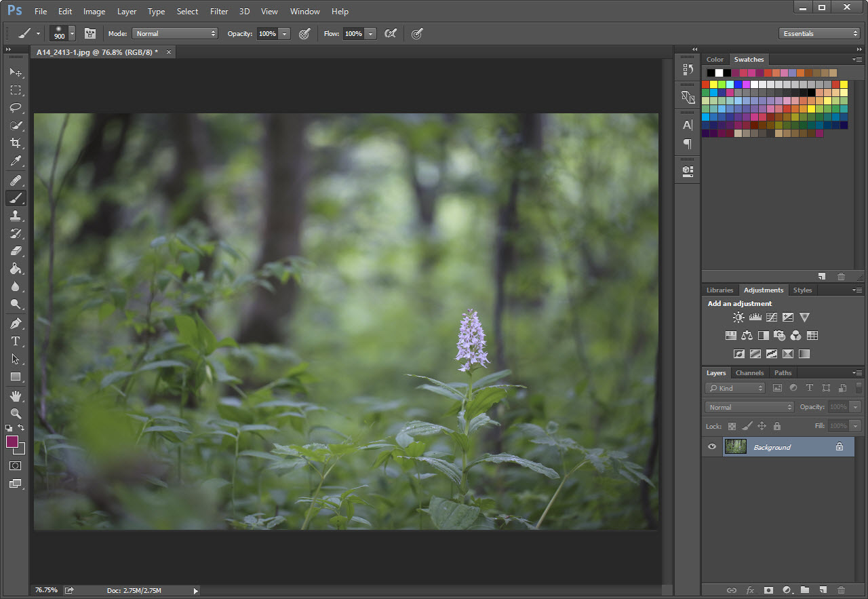
Task: Select the Paint Bucket tool
Action: [x=16, y=269]
